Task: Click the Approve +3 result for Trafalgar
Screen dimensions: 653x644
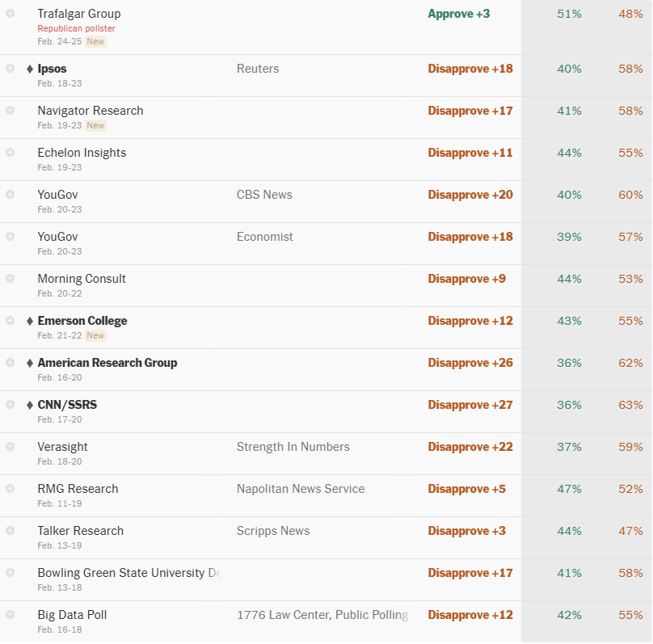Action: pyautogui.click(x=459, y=14)
